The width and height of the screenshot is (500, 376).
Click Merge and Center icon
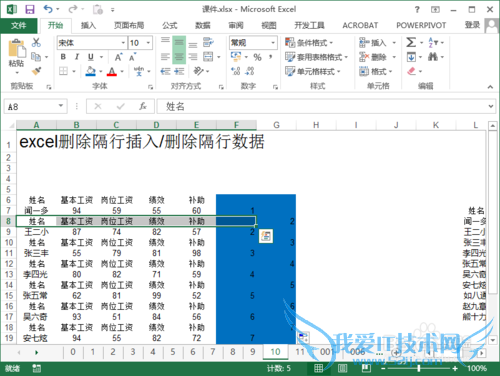(x=208, y=57)
